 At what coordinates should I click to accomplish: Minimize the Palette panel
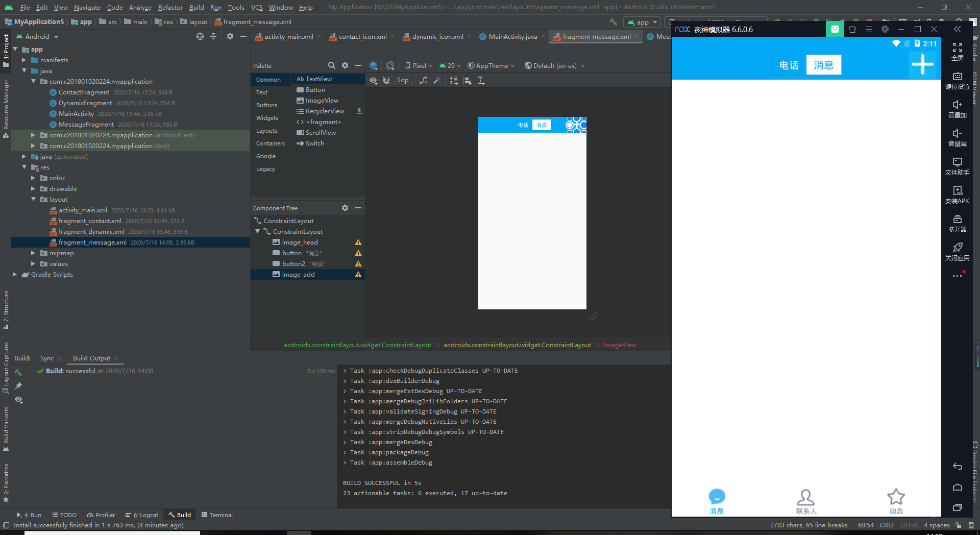pyautogui.click(x=358, y=65)
